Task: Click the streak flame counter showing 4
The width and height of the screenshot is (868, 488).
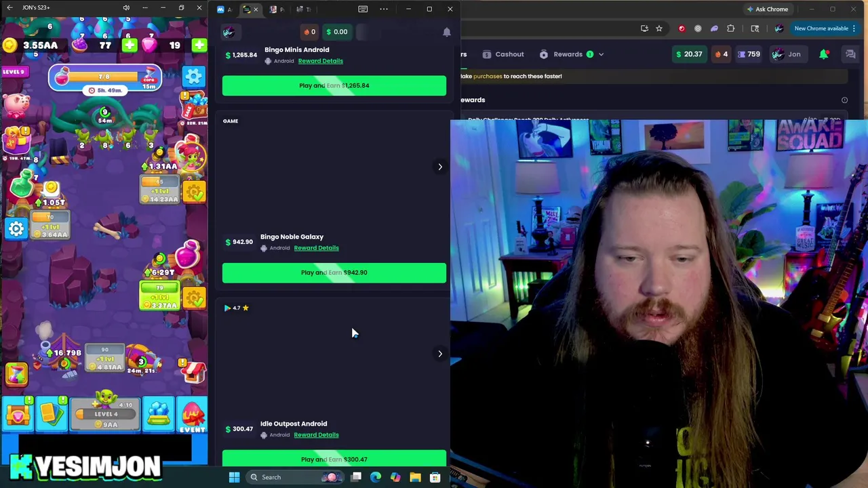Action: [x=720, y=54]
